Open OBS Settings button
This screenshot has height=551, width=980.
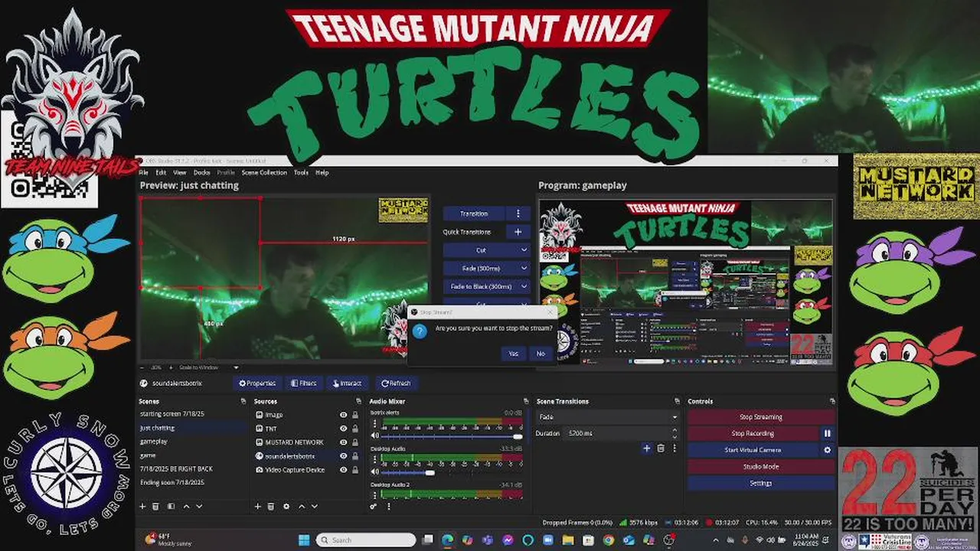761,483
